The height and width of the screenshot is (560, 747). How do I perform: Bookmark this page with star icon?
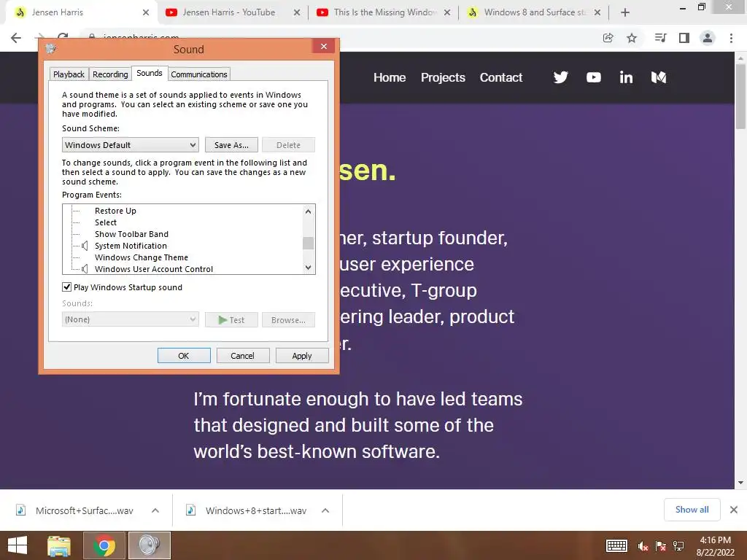coord(632,38)
